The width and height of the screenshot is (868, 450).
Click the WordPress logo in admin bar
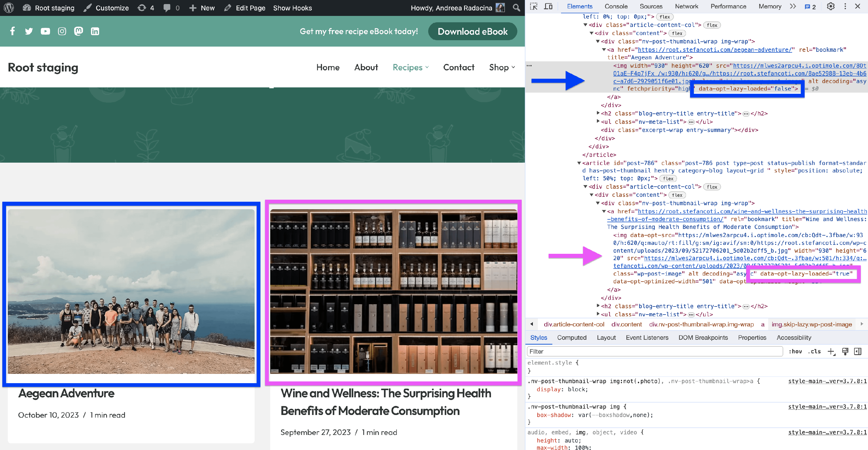click(x=8, y=8)
